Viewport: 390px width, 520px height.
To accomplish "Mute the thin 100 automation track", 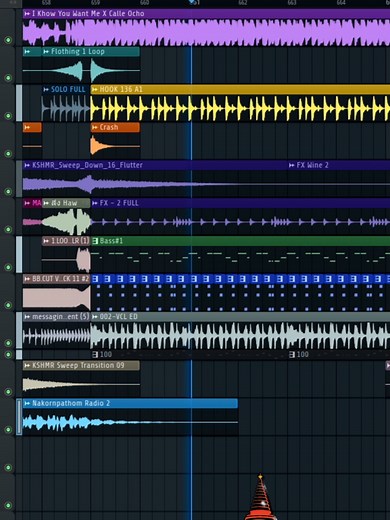I will coord(8,354).
